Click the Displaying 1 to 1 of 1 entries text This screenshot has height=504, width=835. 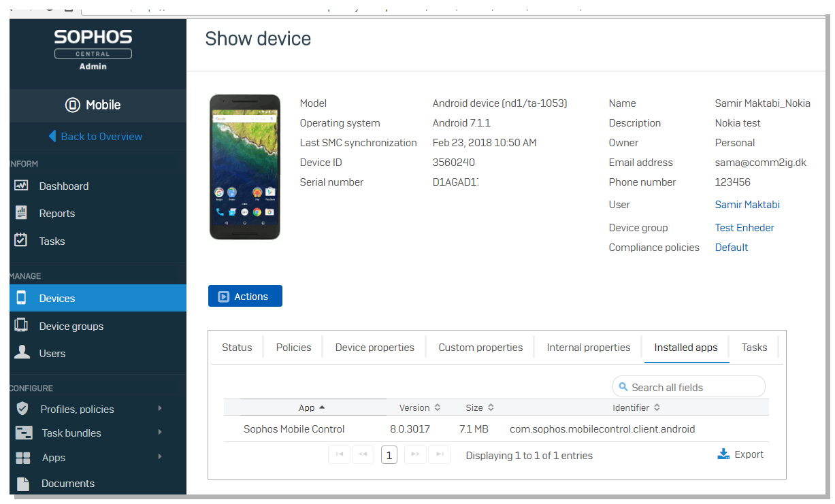pyautogui.click(x=529, y=456)
